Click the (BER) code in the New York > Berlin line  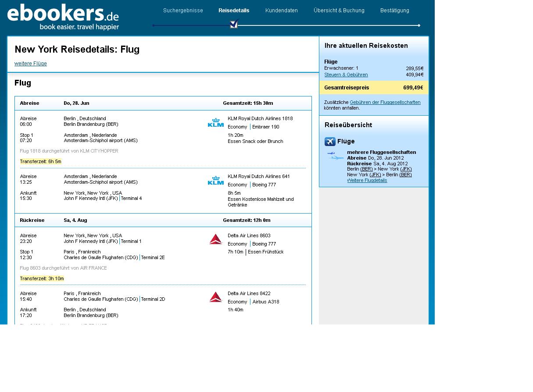[x=405, y=175]
